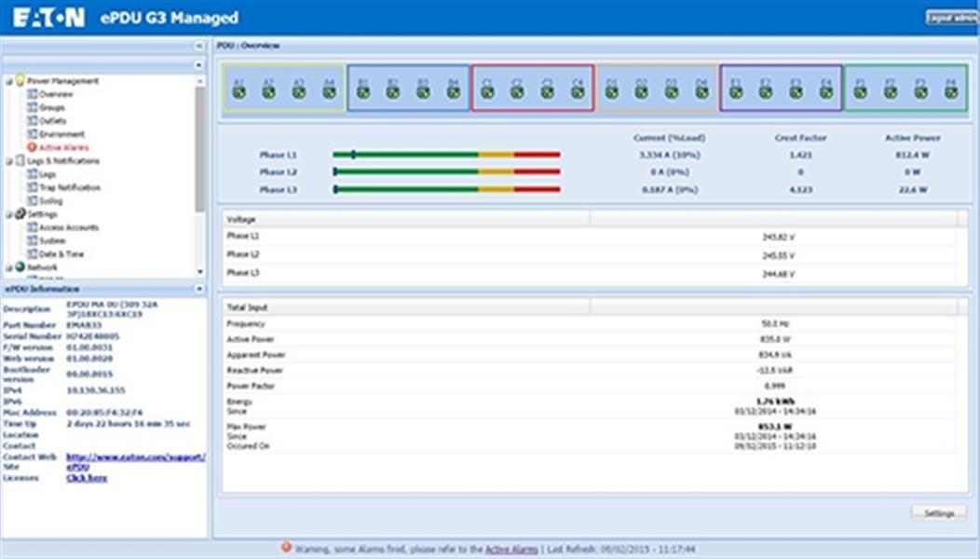Screen dimensions: 980x559
Task: Select outlet D4 icon
Action: pos(702,92)
